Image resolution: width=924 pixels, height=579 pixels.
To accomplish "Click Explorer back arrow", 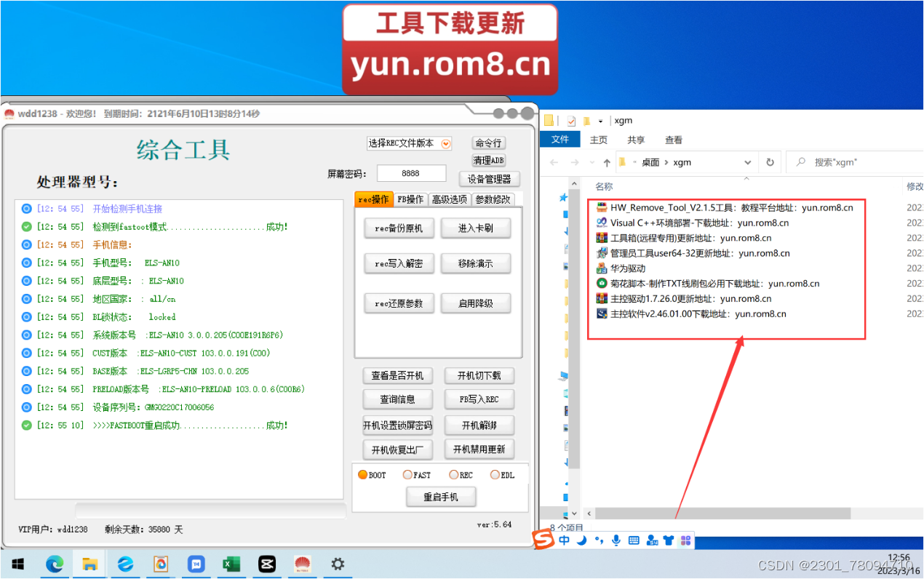I will [x=554, y=162].
